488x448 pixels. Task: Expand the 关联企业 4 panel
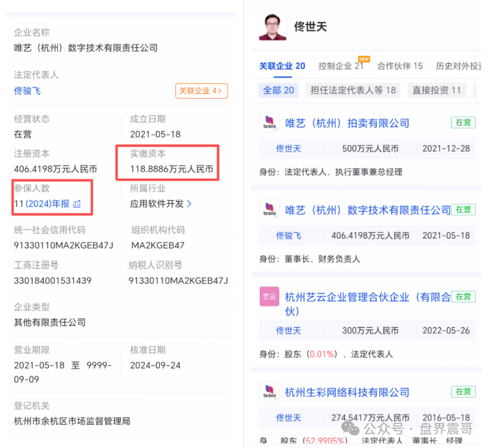tap(201, 91)
